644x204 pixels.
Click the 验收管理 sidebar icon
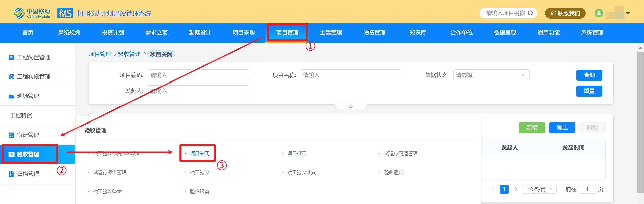tap(11, 154)
